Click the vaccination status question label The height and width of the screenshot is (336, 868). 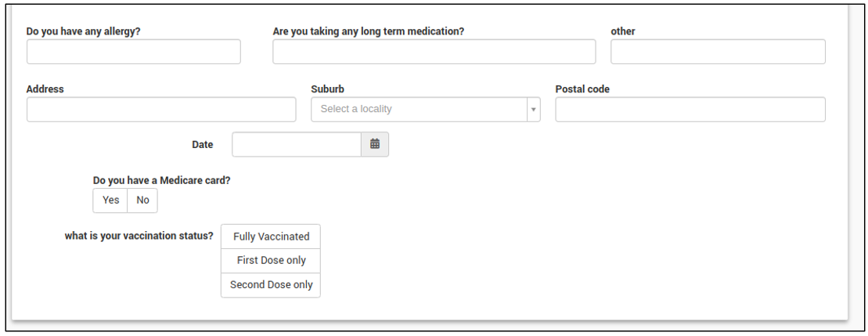pos(139,236)
